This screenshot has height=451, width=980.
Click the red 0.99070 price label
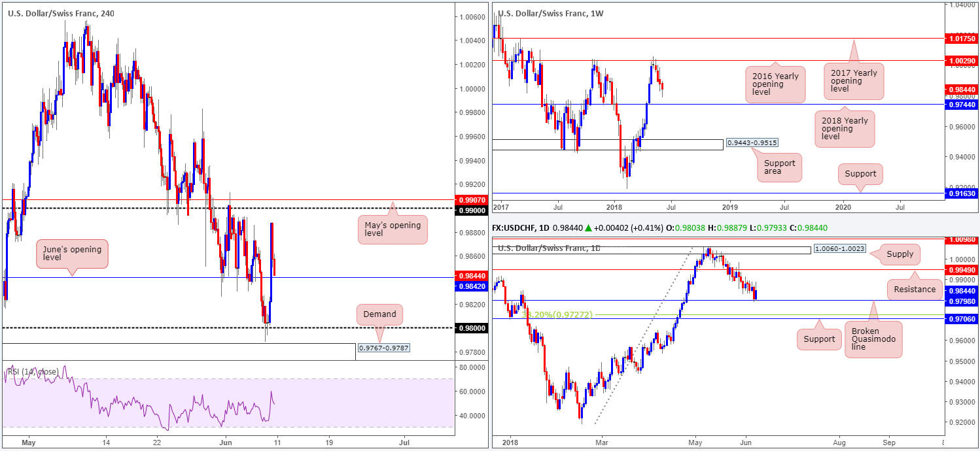coord(471,199)
